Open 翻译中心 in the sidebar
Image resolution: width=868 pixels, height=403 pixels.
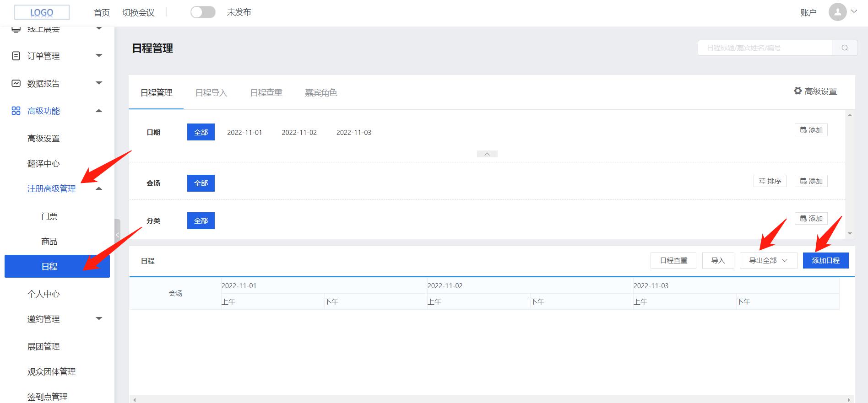(x=43, y=163)
